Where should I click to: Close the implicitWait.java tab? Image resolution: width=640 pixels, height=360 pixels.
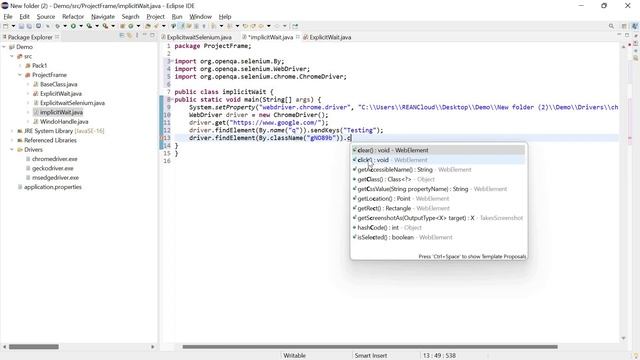[x=298, y=37]
